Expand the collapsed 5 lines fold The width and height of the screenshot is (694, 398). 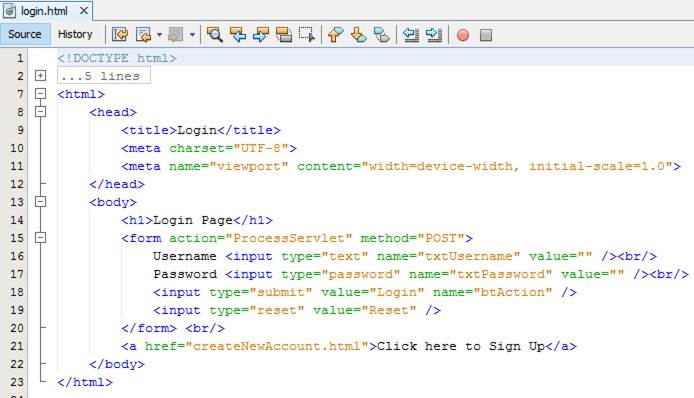[40, 76]
